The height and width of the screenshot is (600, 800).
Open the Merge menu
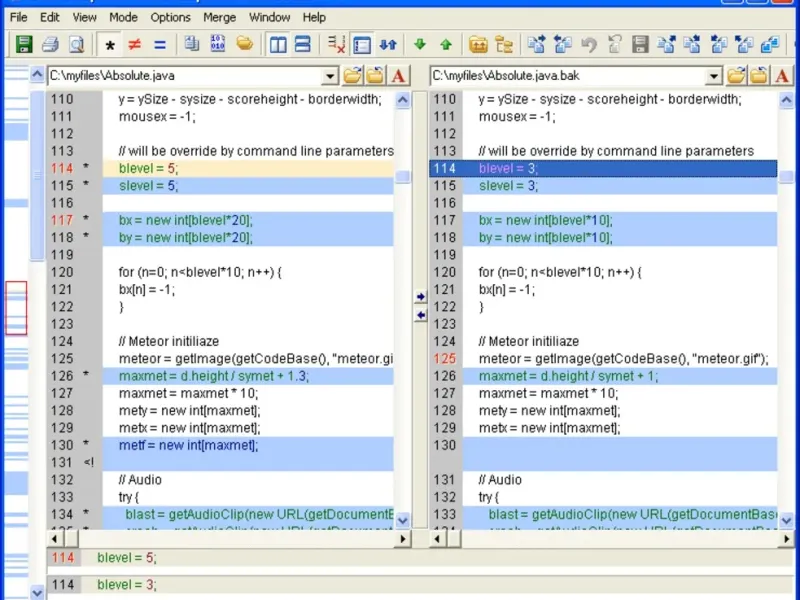click(x=219, y=17)
